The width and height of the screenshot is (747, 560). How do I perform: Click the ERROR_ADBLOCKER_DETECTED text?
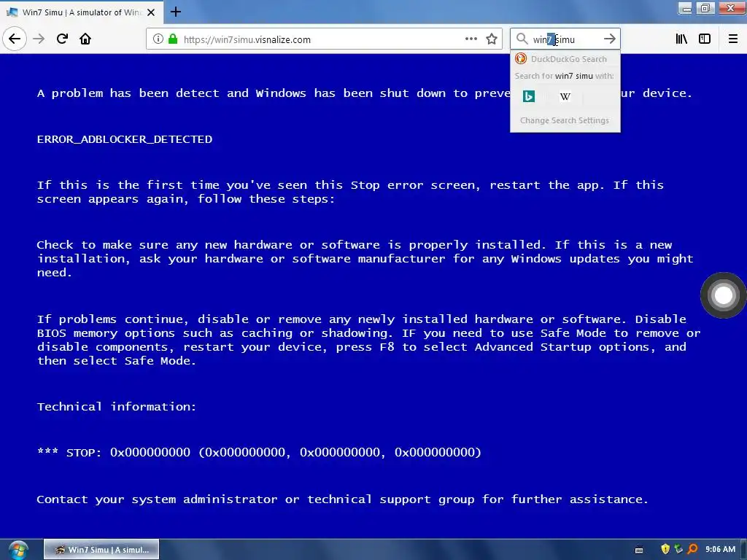pos(125,139)
